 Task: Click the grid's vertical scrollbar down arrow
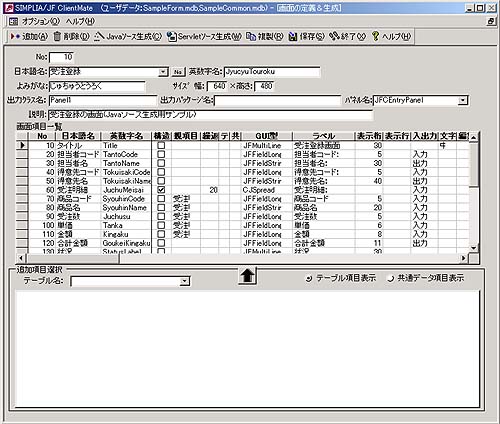tap(474, 248)
